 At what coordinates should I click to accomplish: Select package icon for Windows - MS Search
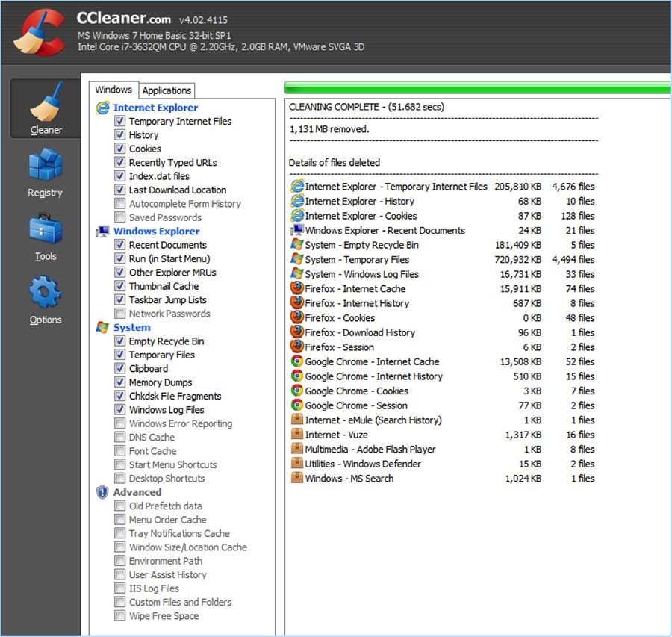[x=297, y=477]
